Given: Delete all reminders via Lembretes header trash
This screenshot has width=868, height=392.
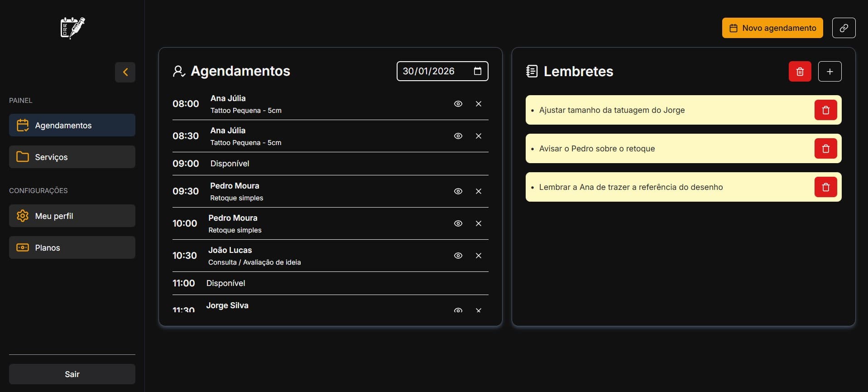Looking at the screenshot, I should coord(800,72).
